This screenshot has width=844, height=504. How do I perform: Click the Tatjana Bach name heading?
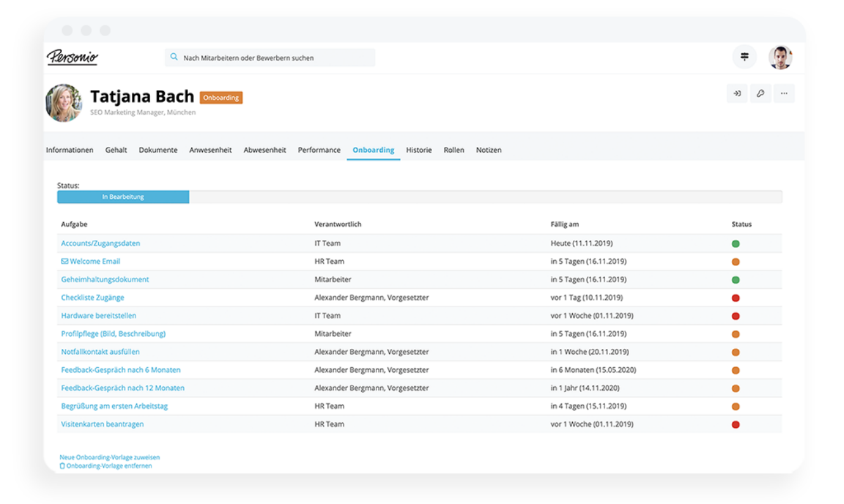(x=142, y=96)
